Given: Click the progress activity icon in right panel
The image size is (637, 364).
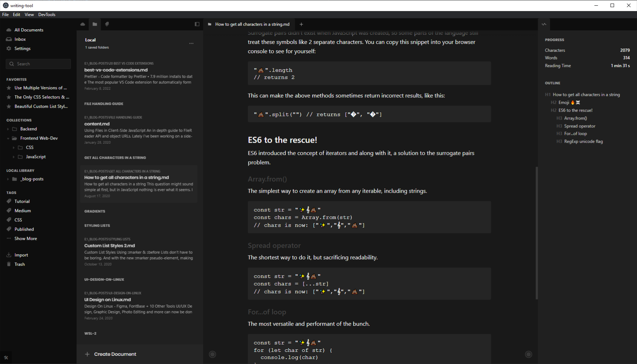Looking at the screenshot, I should coord(544,24).
